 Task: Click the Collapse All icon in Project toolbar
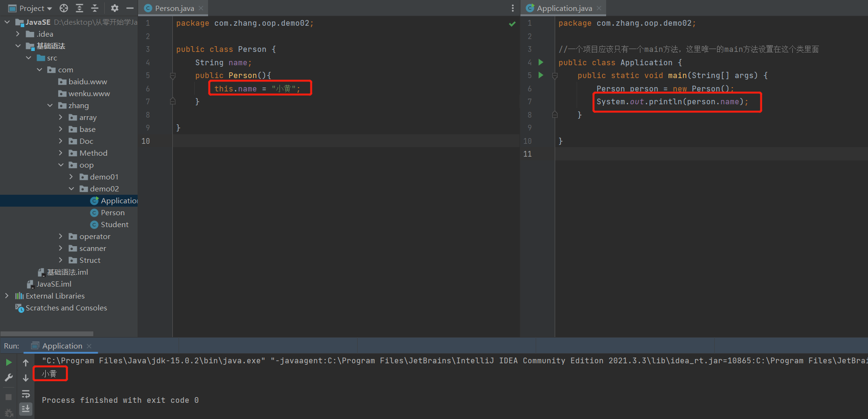pos(95,8)
